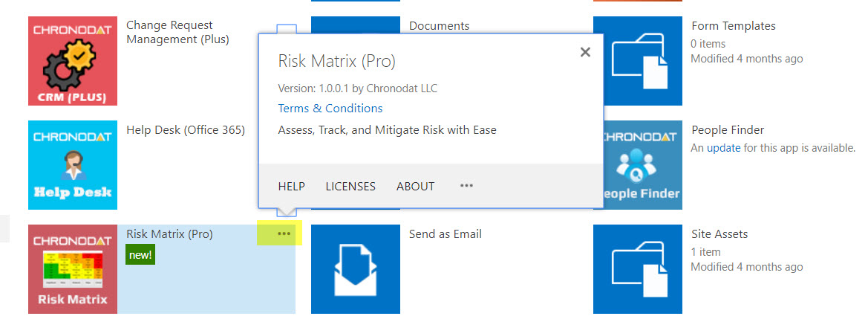Open the People Finder title link
The width and height of the screenshot is (868, 319).
728,130
